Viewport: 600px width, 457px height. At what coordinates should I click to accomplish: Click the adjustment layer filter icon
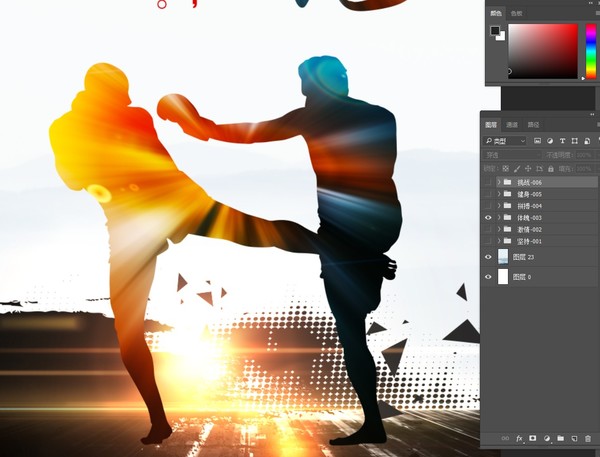click(x=550, y=141)
